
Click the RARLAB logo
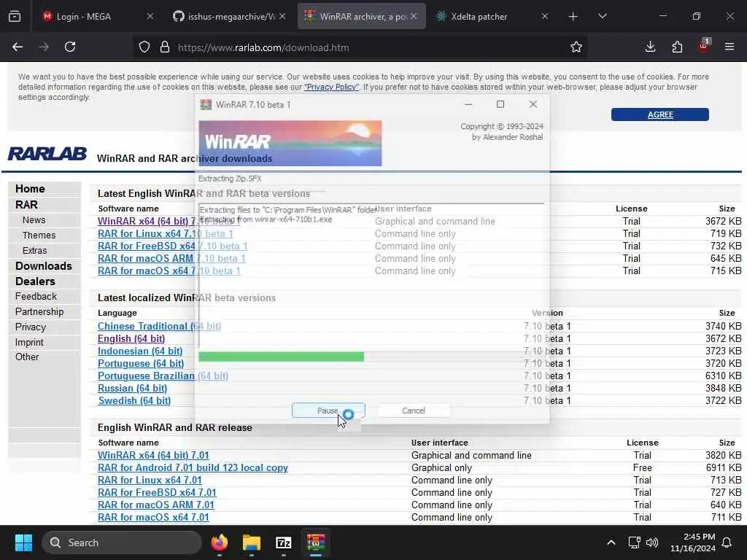click(47, 154)
